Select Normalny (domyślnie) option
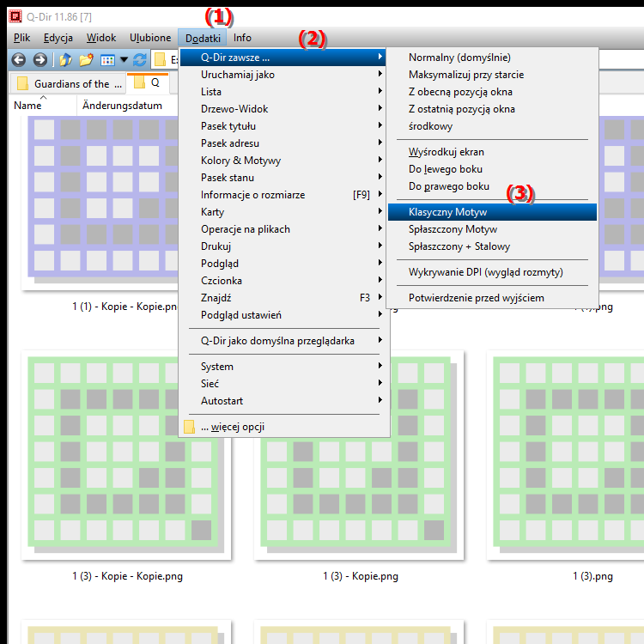The width and height of the screenshot is (644, 644). pos(492,58)
